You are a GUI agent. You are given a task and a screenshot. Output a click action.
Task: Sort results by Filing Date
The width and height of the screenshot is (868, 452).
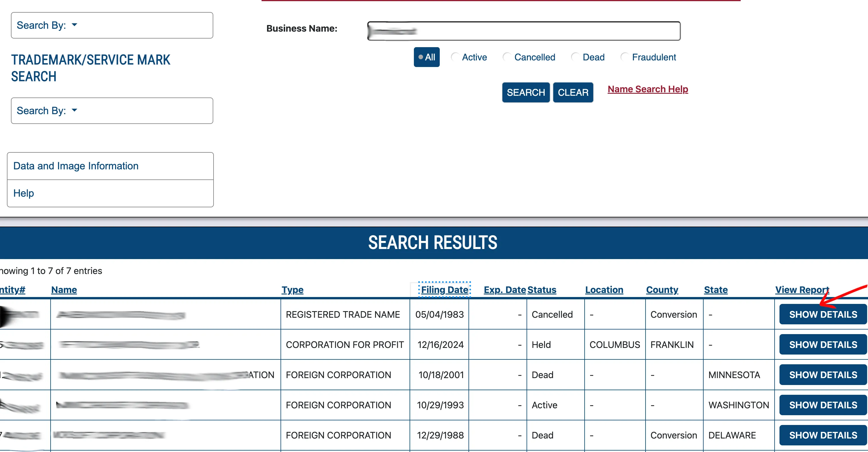(444, 290)
